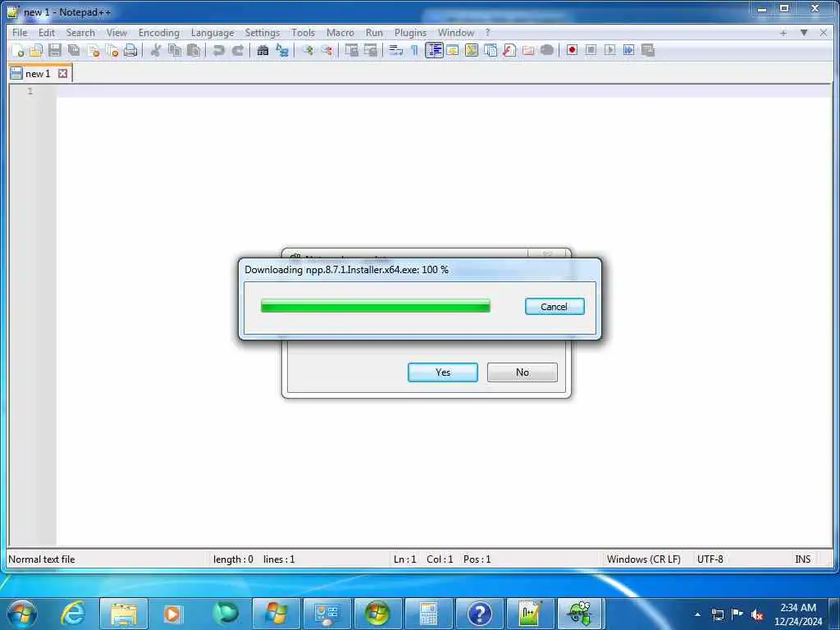
Task: Open the Settings menu
Action: 262,33
